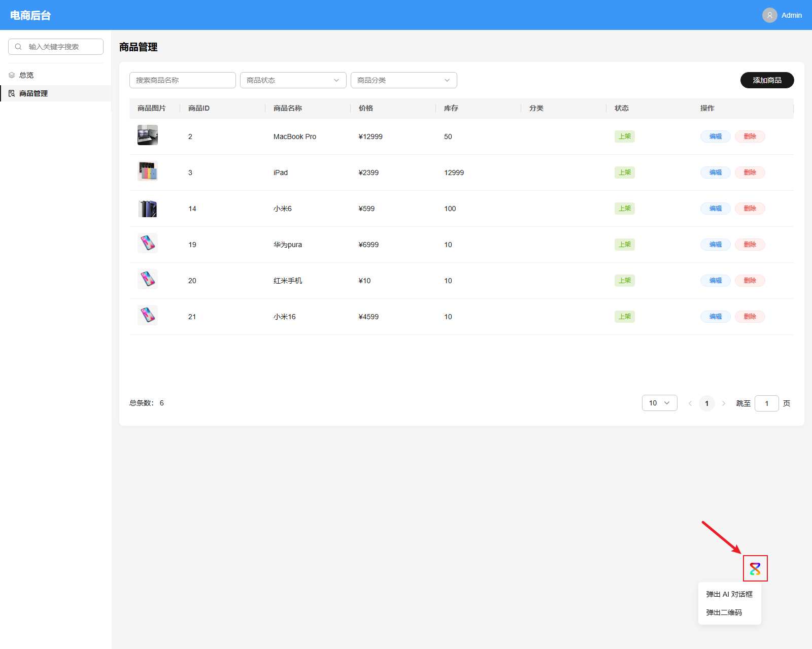
Task: Click the 操作 column header
Action: coord(707,108)
